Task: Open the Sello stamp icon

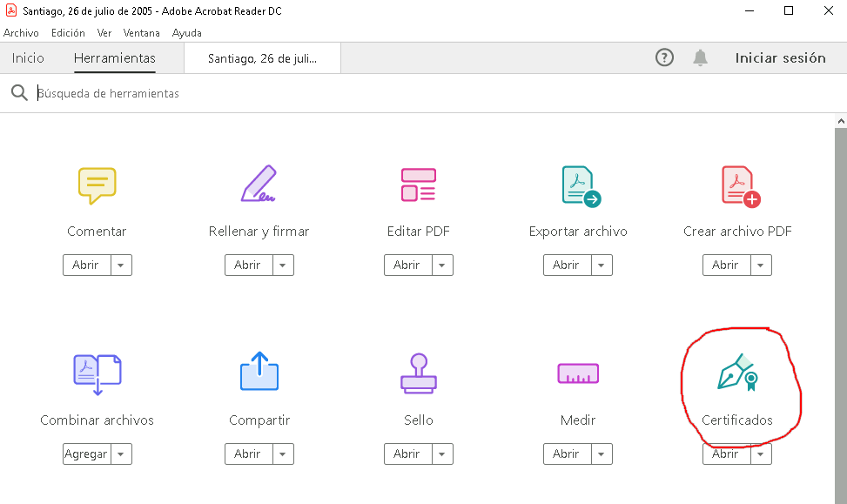Action: (x=419, y=373)
